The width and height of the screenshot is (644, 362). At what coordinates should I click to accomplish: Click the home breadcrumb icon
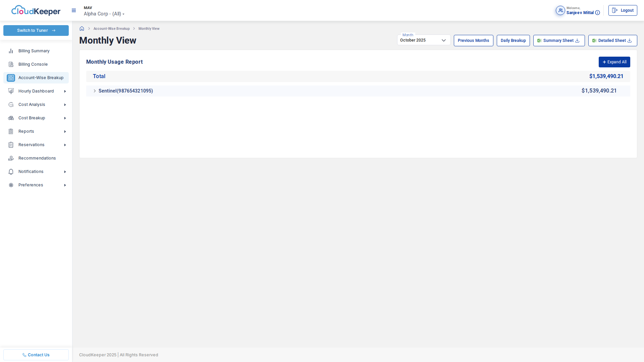click(82, 28)
